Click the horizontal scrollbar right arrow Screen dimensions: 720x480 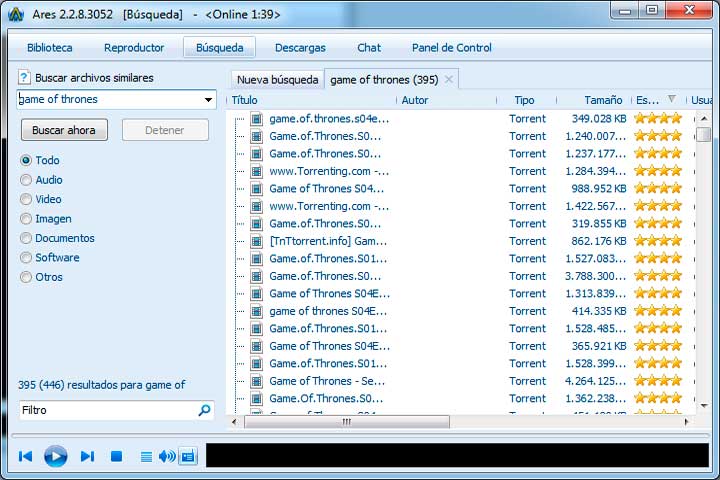pos(686,422)
